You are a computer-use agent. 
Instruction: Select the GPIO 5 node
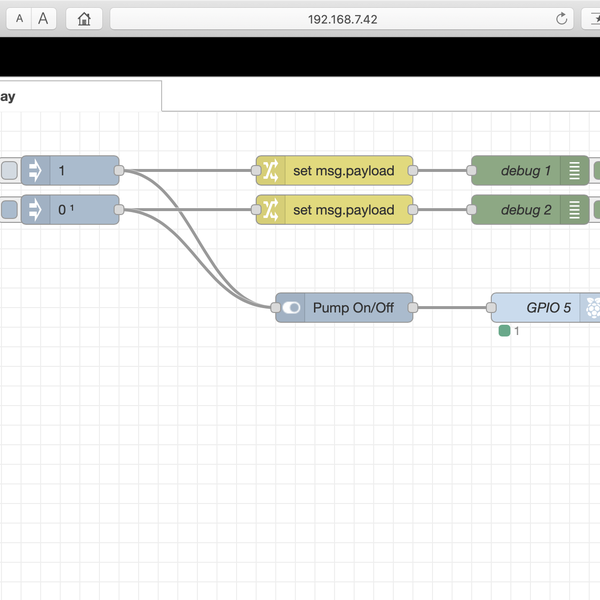point(540,308)
